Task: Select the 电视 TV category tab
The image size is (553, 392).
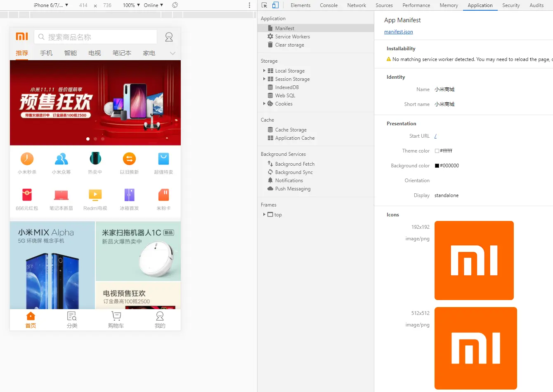Action: (95, 53)
